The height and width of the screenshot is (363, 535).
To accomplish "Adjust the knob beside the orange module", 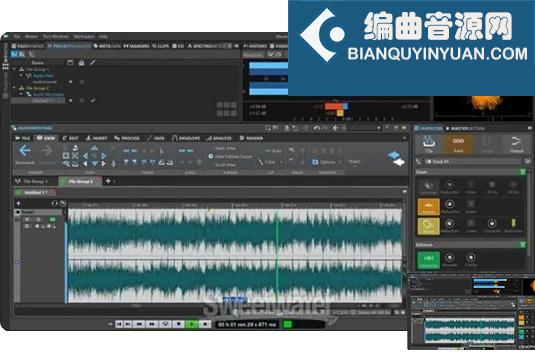I will pyautogui.click(x=450, y=204).
